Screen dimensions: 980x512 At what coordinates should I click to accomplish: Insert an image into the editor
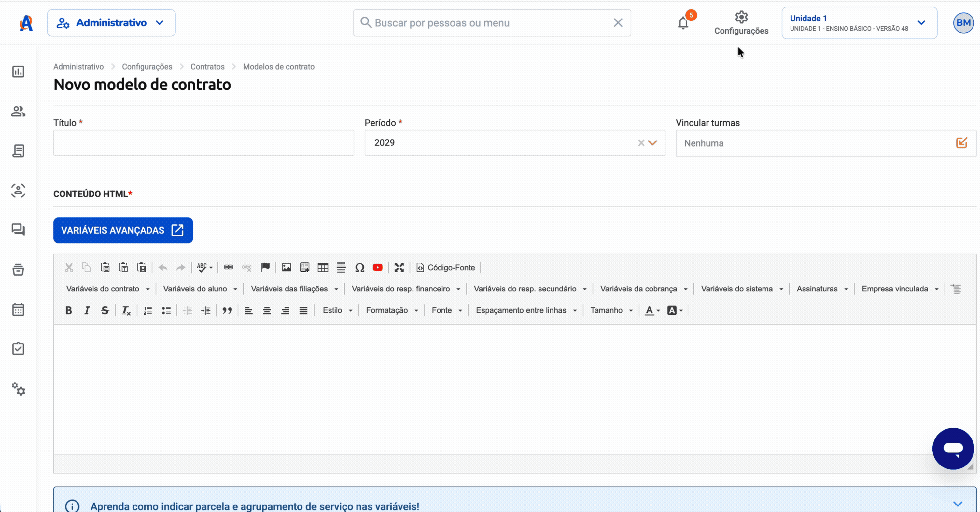(287, 267)
